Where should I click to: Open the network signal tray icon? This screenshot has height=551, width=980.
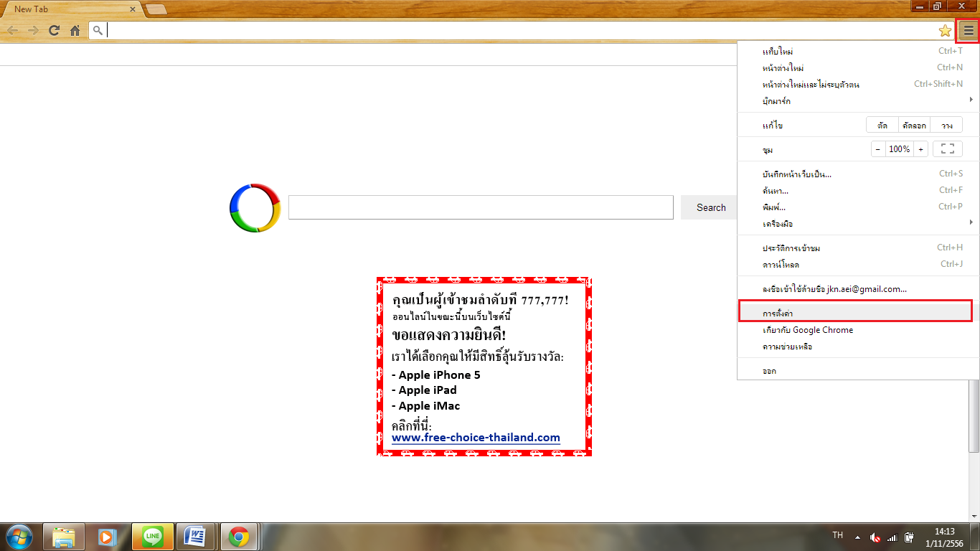(892, 537)
